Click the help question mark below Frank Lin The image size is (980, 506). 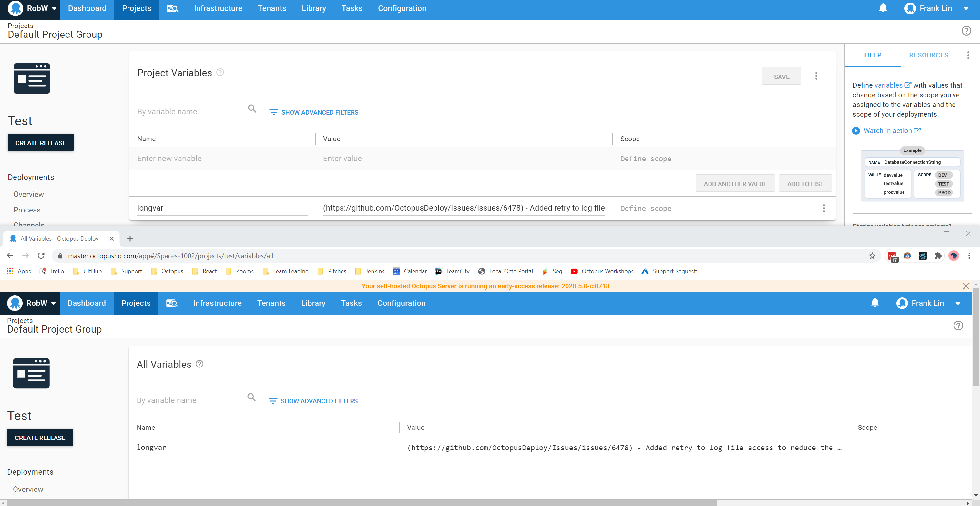pos(966,31)
